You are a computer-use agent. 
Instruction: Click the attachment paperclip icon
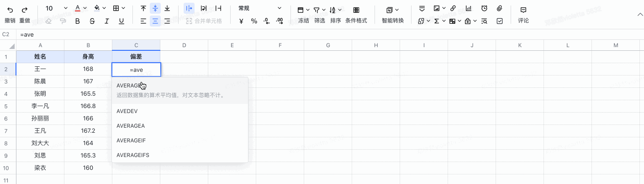click(500, 9)
